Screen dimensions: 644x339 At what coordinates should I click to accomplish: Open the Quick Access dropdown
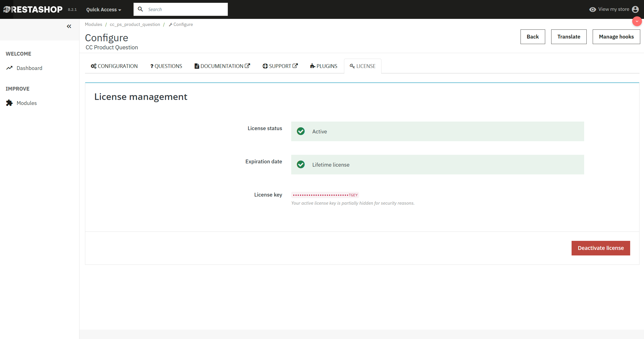(x=103, y=9)
